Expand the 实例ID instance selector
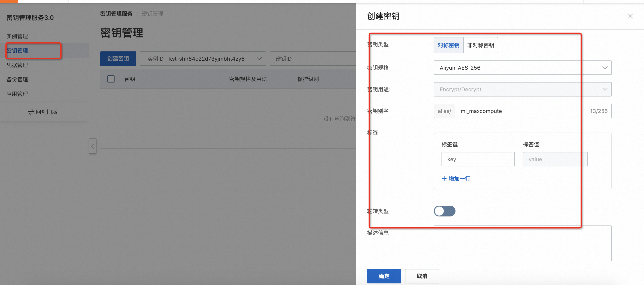Screen dimensions: 644x285 pyautogui.click(x=203, y=59)
